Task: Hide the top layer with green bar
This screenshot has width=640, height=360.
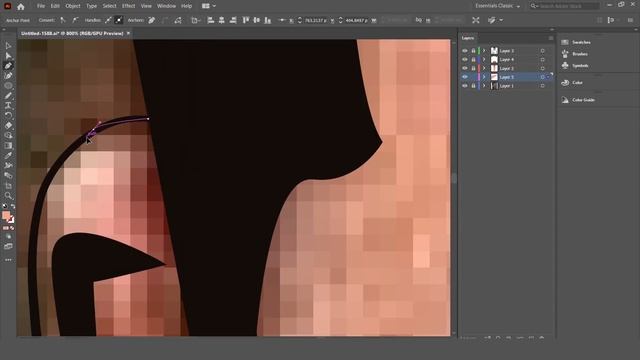Action: 464,51
